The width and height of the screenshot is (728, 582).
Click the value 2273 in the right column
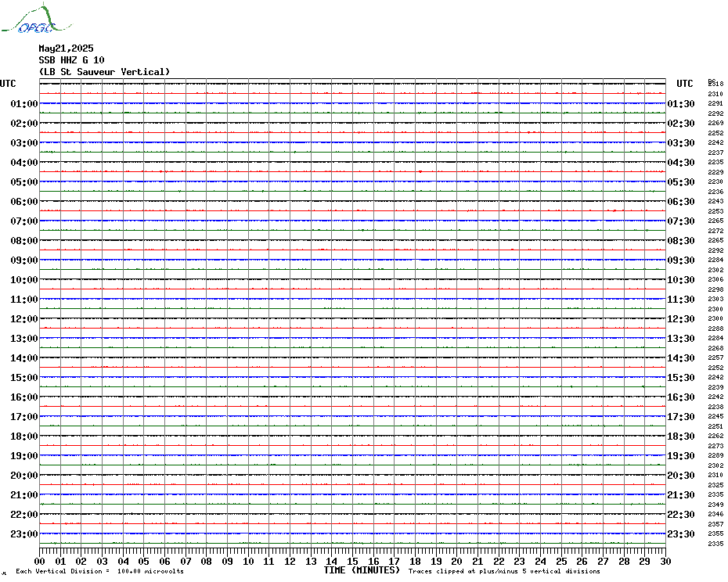715,446
